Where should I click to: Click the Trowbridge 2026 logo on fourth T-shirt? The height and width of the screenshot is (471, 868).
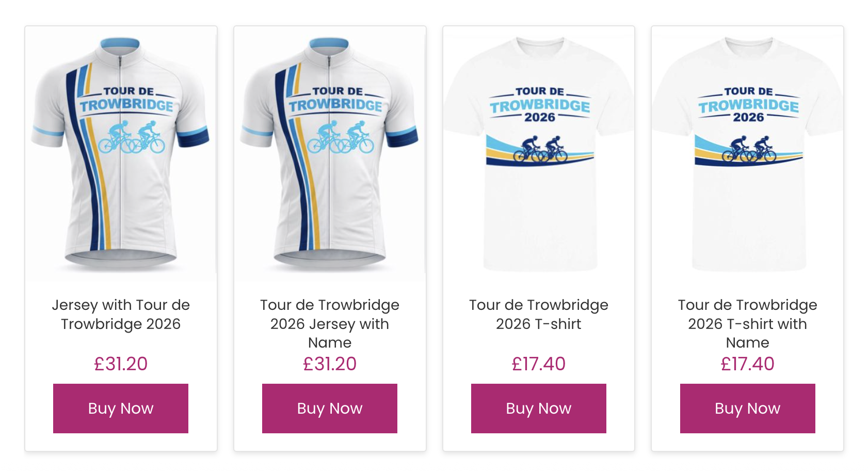pyautogui.click(x=749, y=105)
